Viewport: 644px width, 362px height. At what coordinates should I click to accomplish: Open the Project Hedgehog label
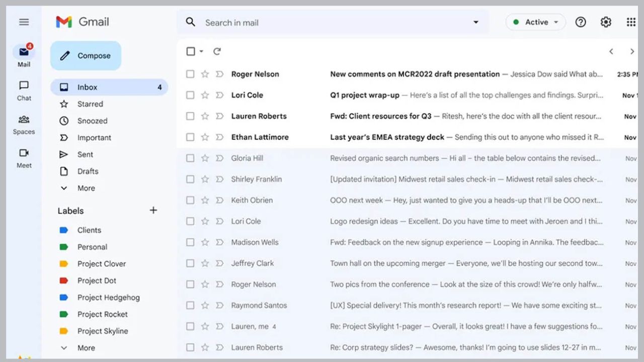(109, 298)
